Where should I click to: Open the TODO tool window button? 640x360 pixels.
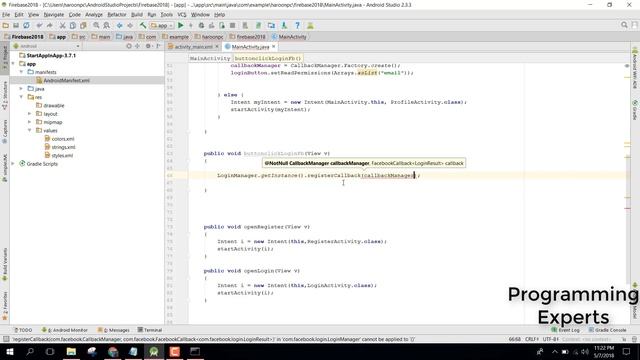(23, 330)
